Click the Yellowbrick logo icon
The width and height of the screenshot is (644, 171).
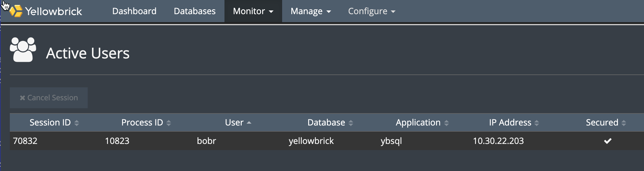(x=16, y=11)
